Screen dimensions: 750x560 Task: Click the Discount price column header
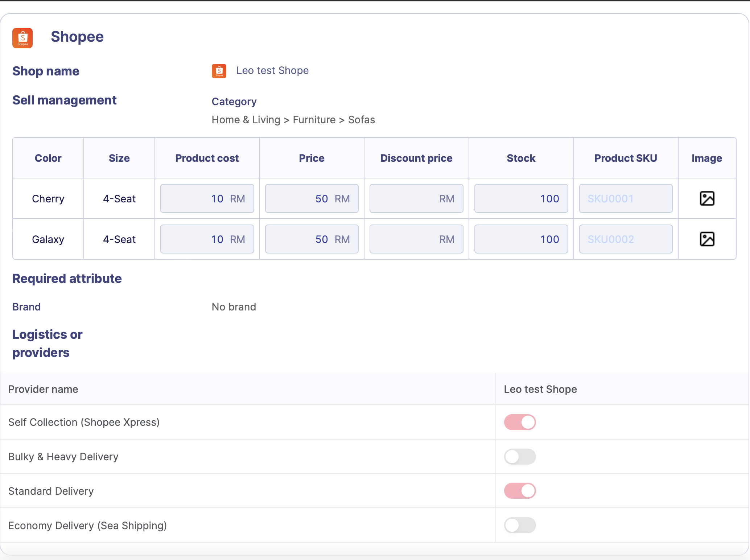coord(416,158)
